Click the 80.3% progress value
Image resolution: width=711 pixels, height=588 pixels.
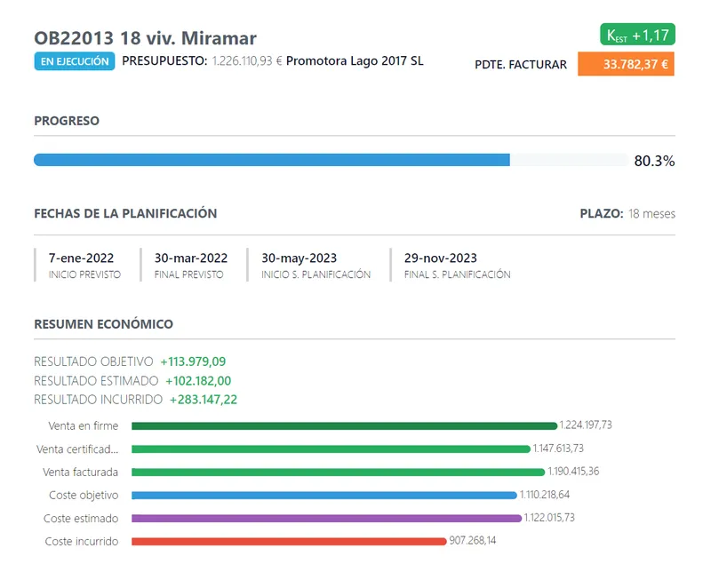[x=654, y=161]
